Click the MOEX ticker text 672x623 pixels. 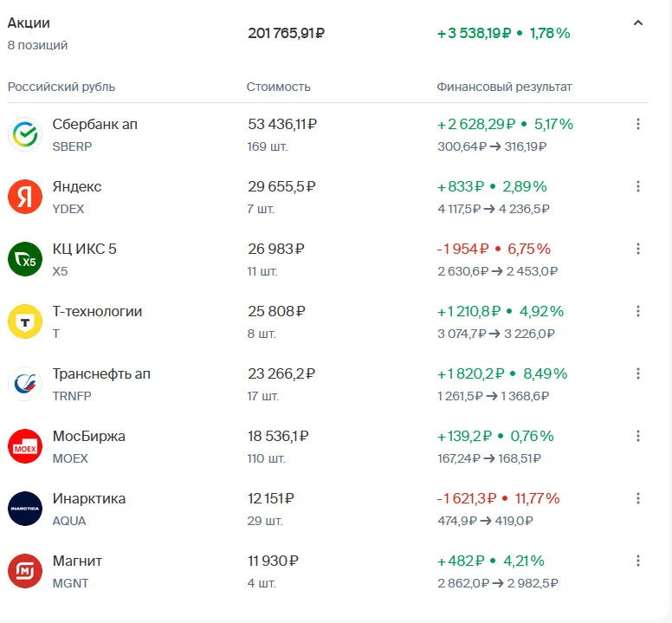[70, 458]
